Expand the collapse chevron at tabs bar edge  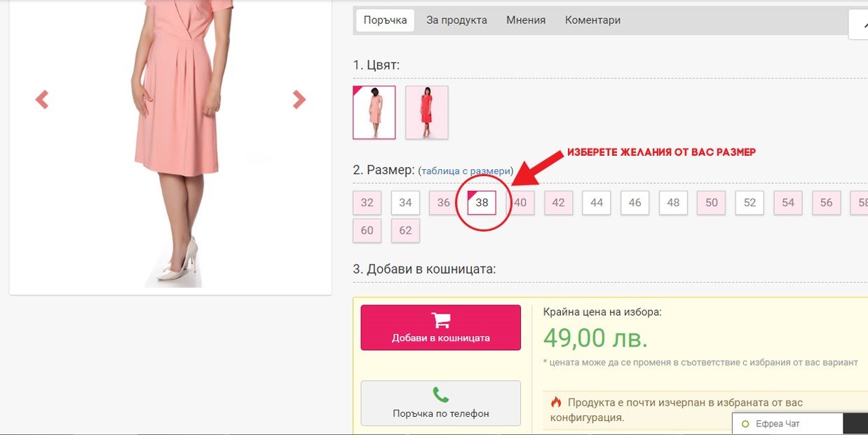(858, 25)
